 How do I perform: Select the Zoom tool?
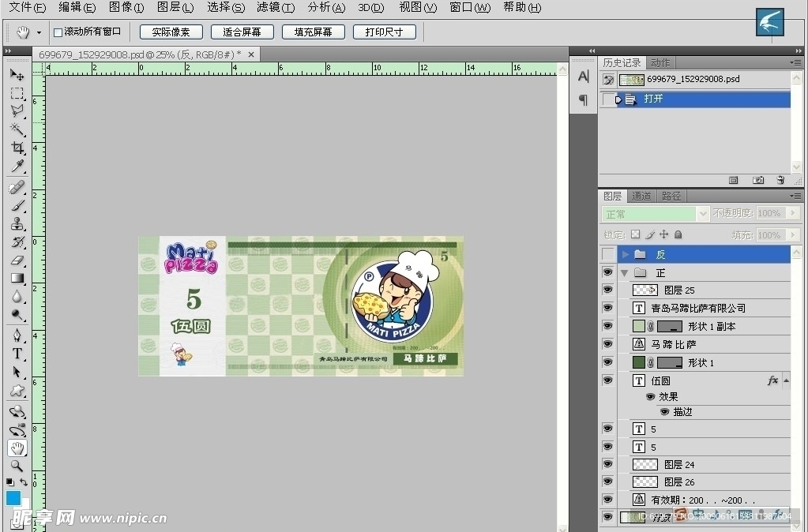tap(17, 466)
